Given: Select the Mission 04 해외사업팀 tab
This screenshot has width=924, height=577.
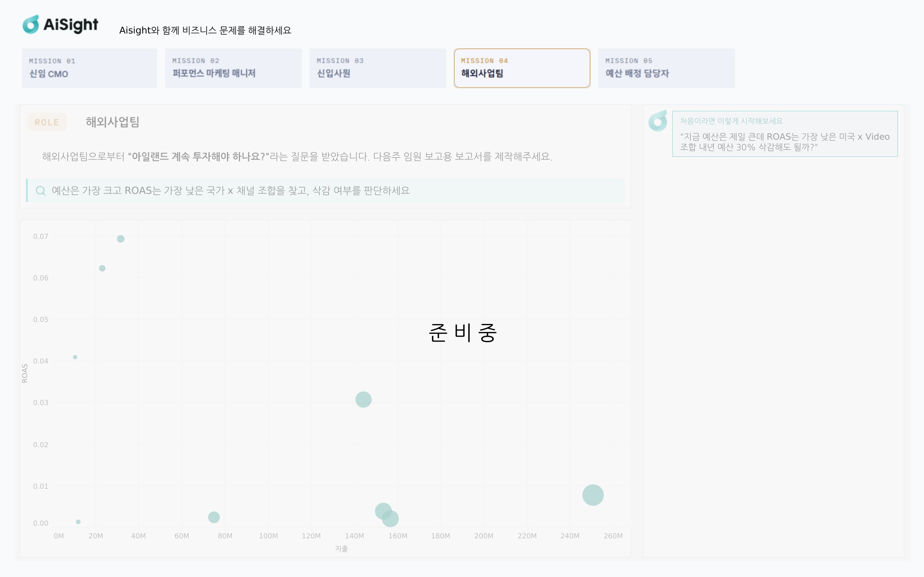Looking at the screenshot, I should pos(522,68).
